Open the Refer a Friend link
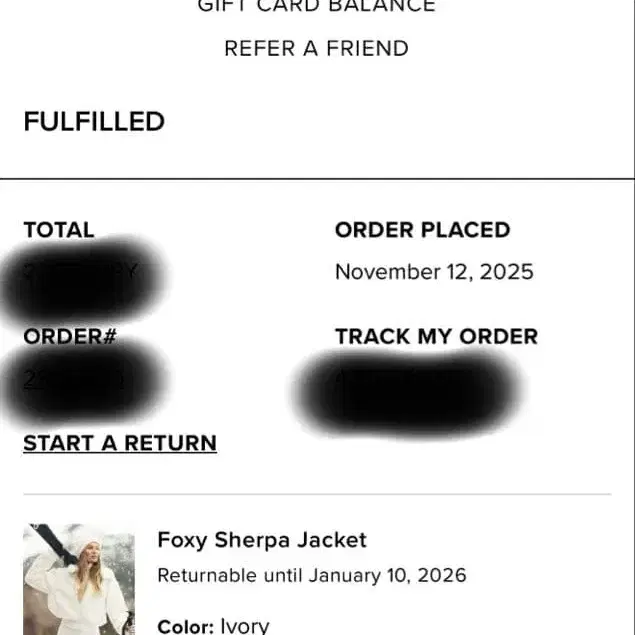This screenshot has width=635, height=635. pyautogui.click(x=316, y=48)
